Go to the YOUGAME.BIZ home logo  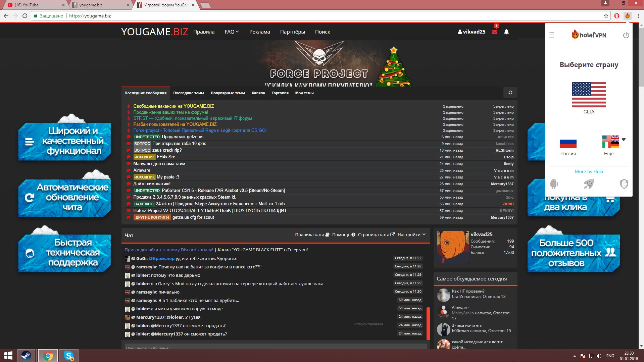point(155,32)
